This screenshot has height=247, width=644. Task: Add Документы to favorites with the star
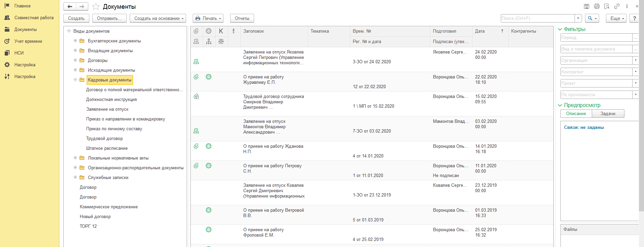point(96,7)
